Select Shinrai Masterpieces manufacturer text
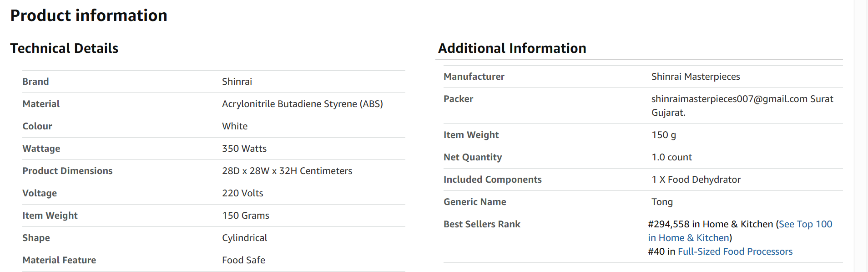 point(696,77)
